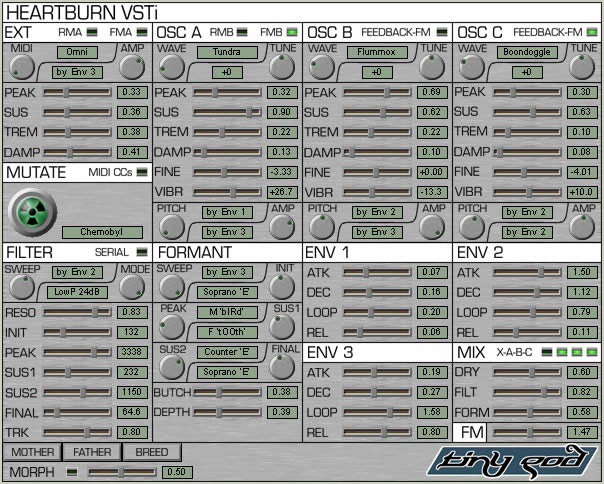The image size is (604, 484).
Task: Toggle the FMA LED switch
Action: [x=142, y=32]
